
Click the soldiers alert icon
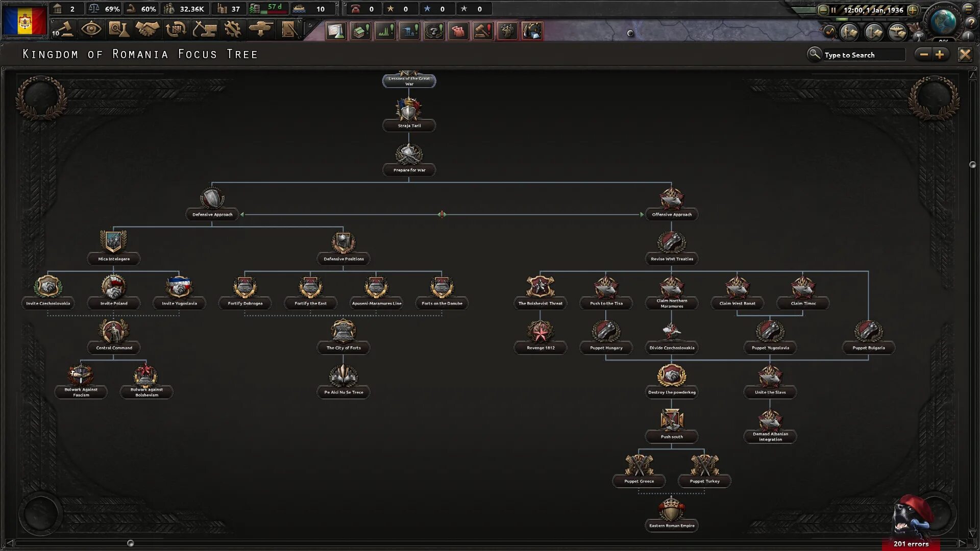507,31
